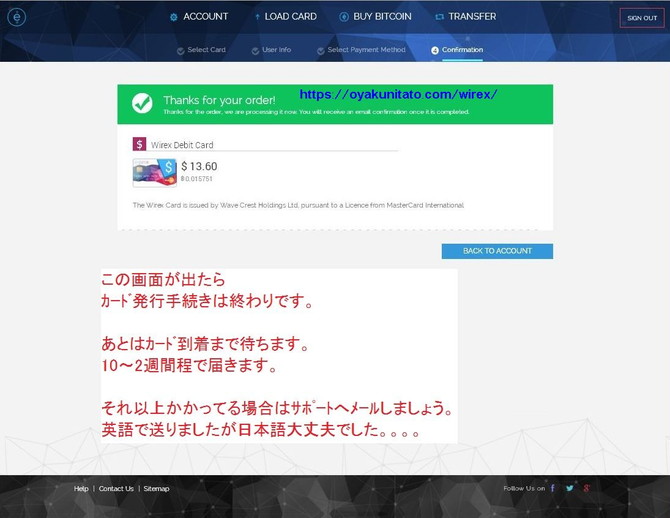Open the oyakunitato.com/wirex link
This screenshot has height=518, width=670.
pyautogui.click(x=398, y=94)
